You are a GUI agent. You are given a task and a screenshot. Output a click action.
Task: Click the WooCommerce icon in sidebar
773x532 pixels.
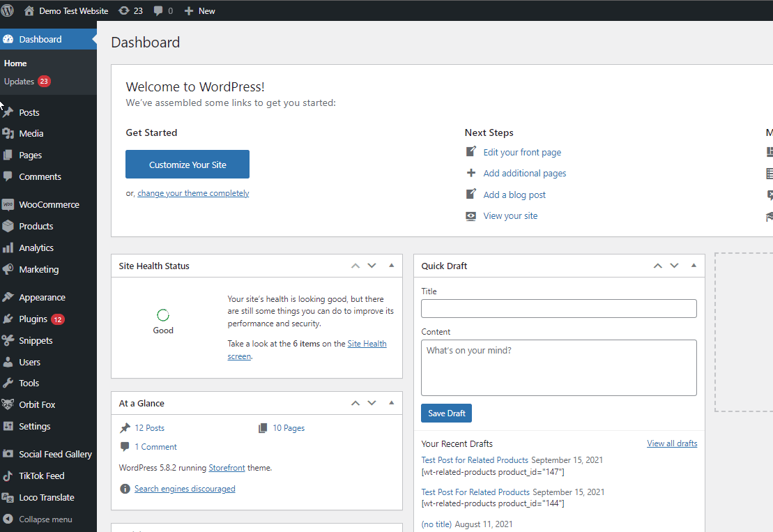click(8, 204)
